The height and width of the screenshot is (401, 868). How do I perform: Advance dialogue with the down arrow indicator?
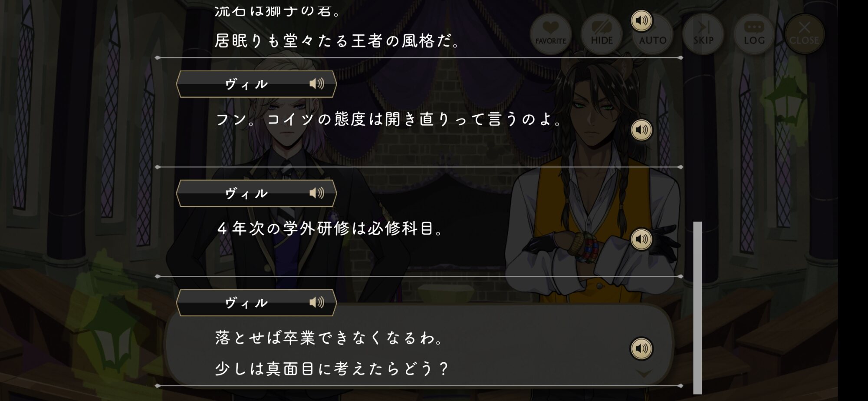point(644,374)
